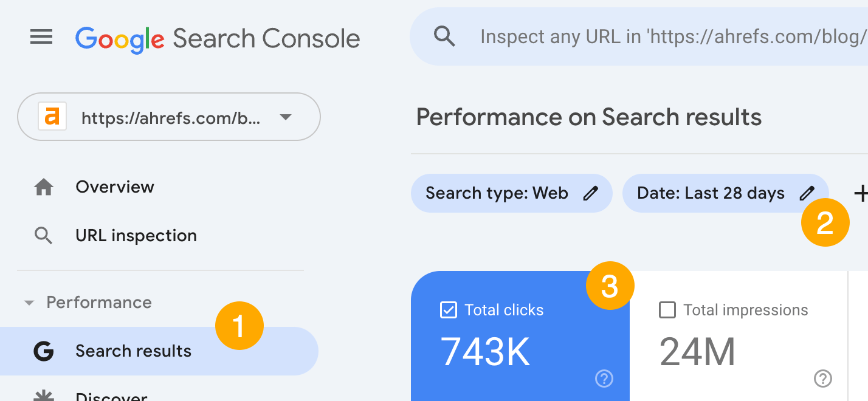
Task: Click the home icon next to Overview
Action: (x=44, y=187)
